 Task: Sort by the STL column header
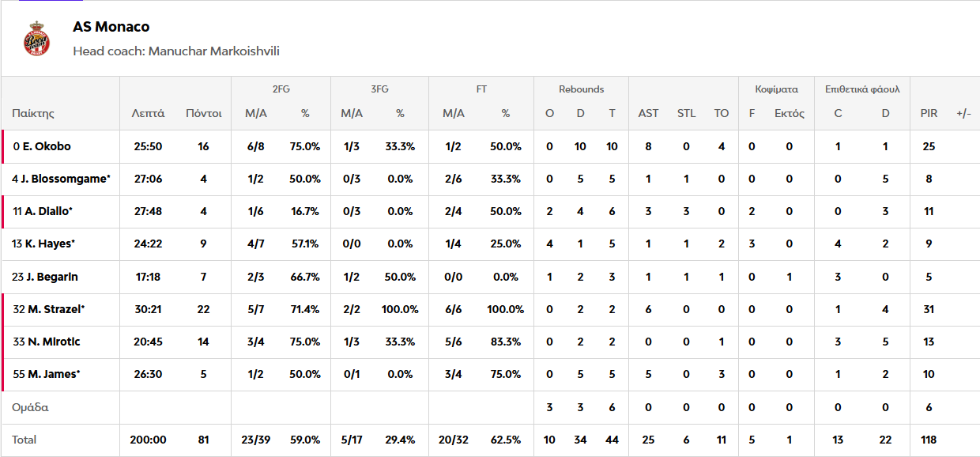tap(686, 113)
